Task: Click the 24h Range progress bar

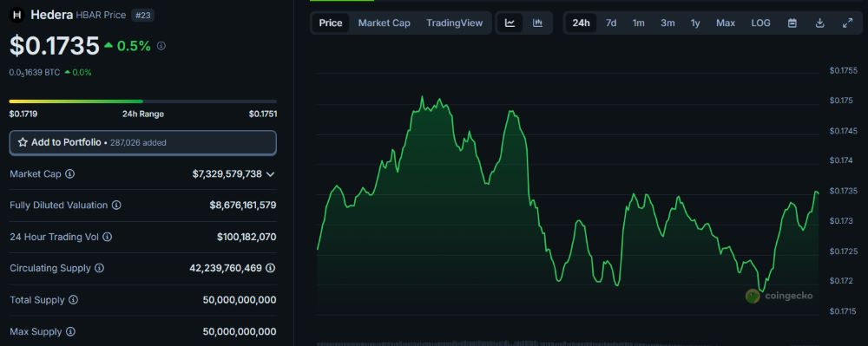Action: pyautogui.click(x=143, y=101)
